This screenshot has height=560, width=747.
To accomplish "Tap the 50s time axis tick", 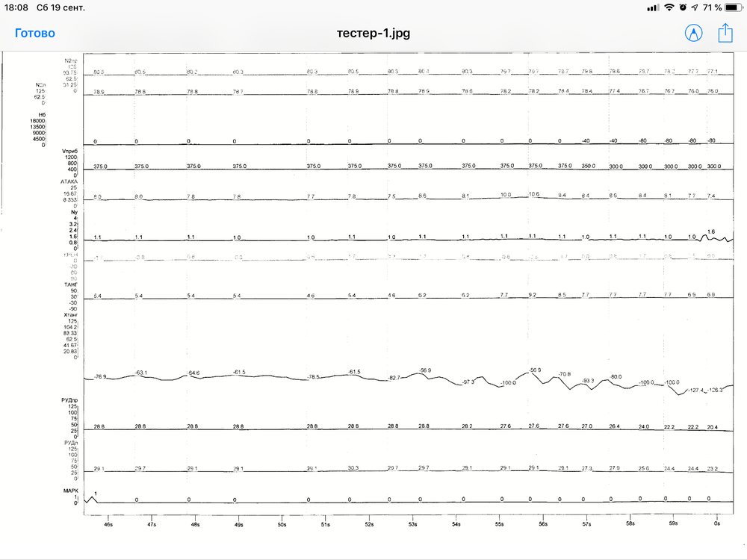I will click(x=282, y=524).
